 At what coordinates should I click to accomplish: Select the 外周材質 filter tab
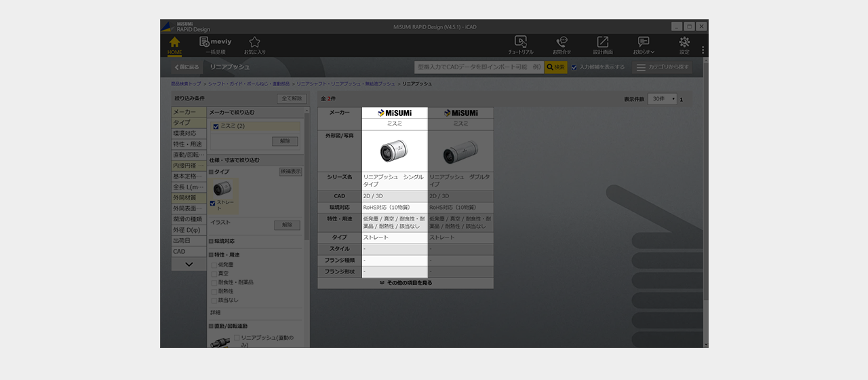[189, 197]
